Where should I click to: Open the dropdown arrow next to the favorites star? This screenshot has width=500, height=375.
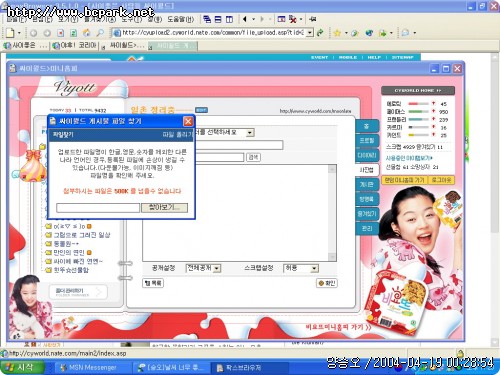pyautogui.click(x=346, y=33)
